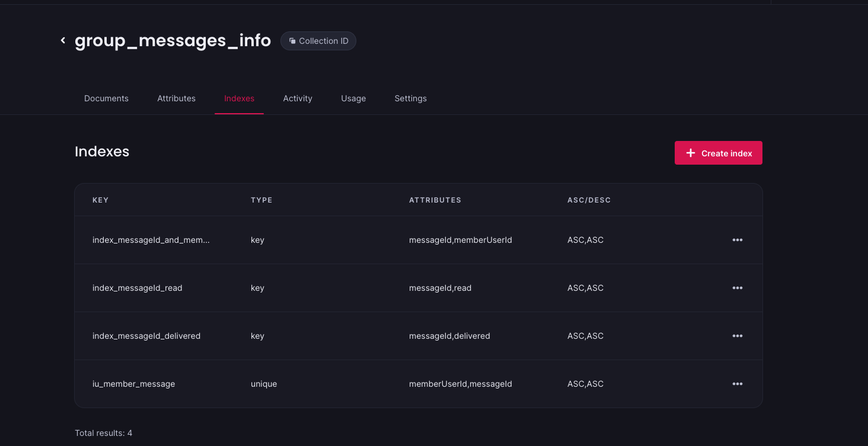The image size is (868, 446).
Task: Click the 'unique' type cell
Action: pyautogui.click(x=264, y=384)
